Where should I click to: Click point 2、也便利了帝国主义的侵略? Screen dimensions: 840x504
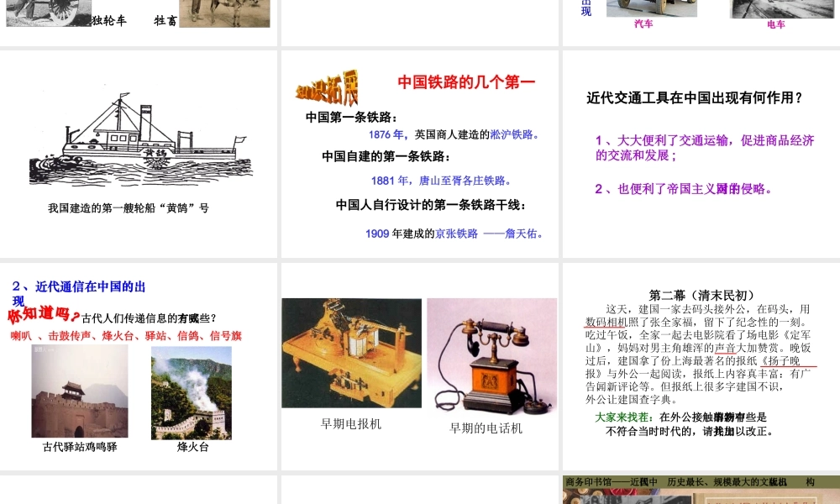pos(684,188)
